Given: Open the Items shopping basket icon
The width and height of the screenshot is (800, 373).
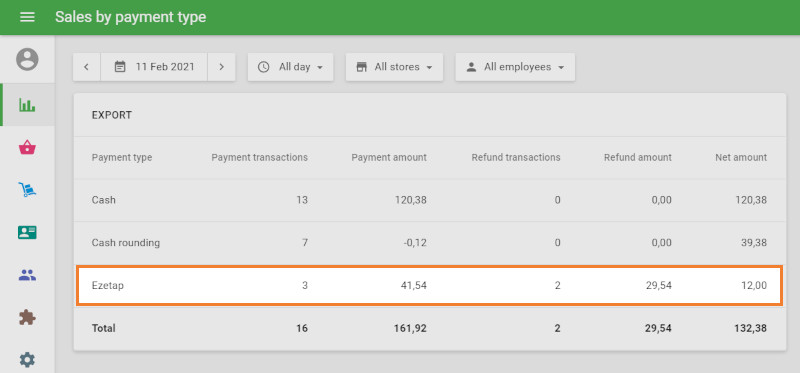Looking at the screenshot, I should pos(27,148).
